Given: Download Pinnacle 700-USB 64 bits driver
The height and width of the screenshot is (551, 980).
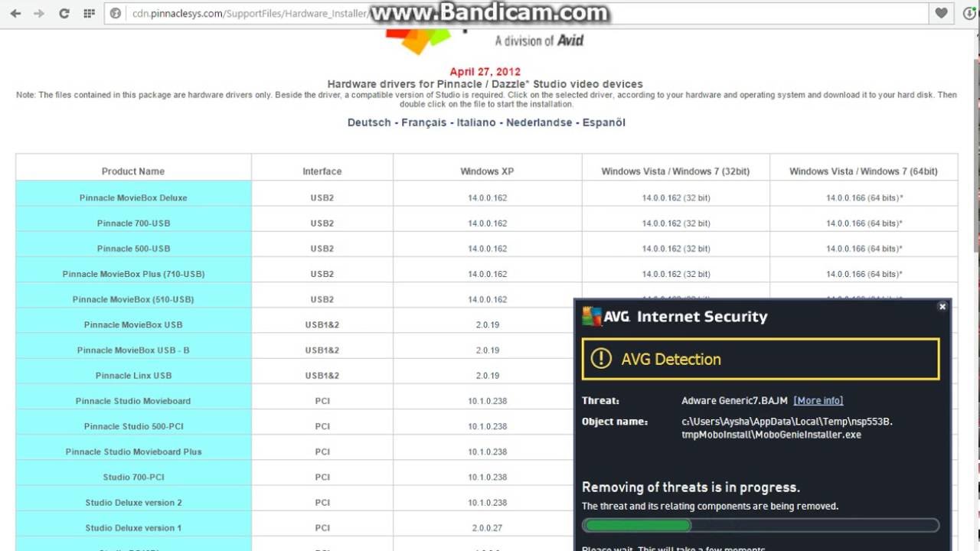Looking at the screenshot, I should point(864,223).
